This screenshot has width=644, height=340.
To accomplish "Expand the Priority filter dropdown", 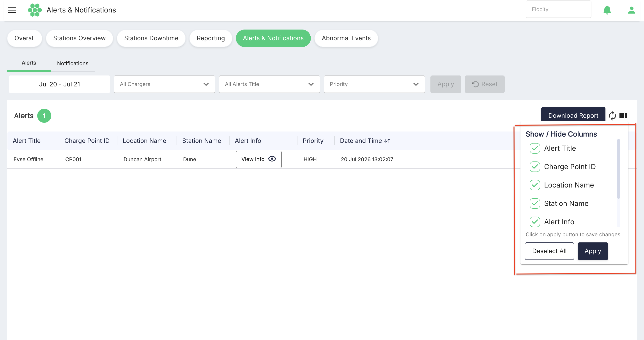I will point(374,84).
